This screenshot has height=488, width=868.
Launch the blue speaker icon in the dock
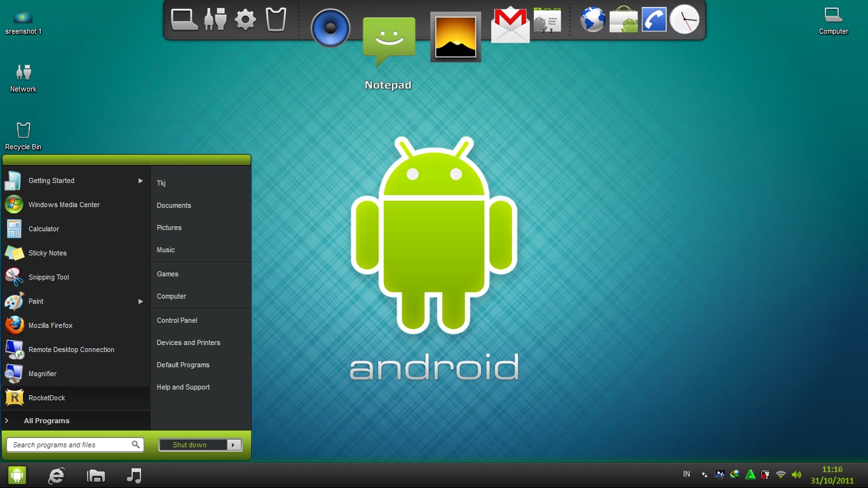pos(330,28)
